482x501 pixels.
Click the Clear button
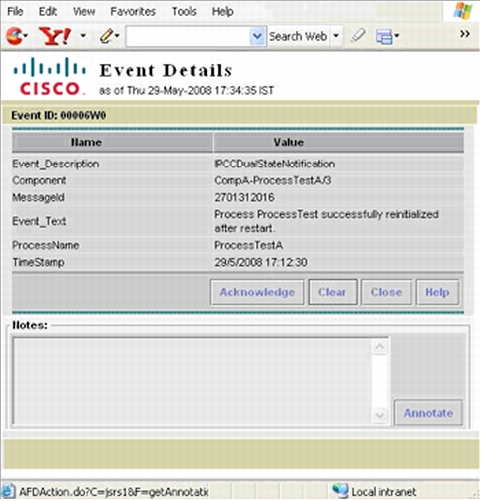332,292
